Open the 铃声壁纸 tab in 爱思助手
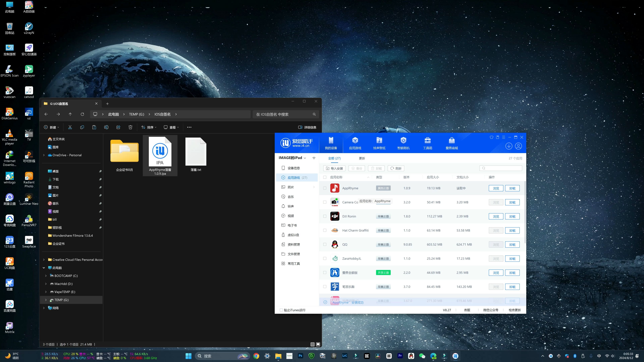 379,143
